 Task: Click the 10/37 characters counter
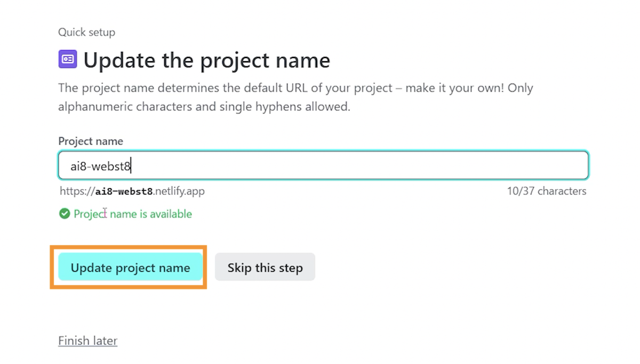click(547, 191)
